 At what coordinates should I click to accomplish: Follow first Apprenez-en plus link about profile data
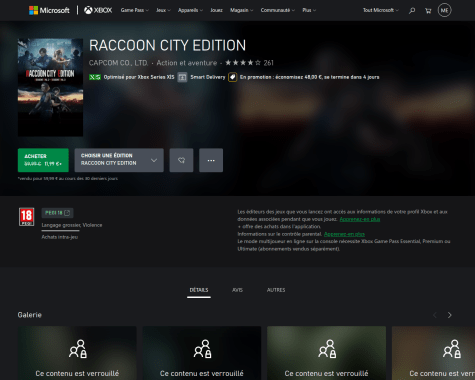click(x=360, y=219)
